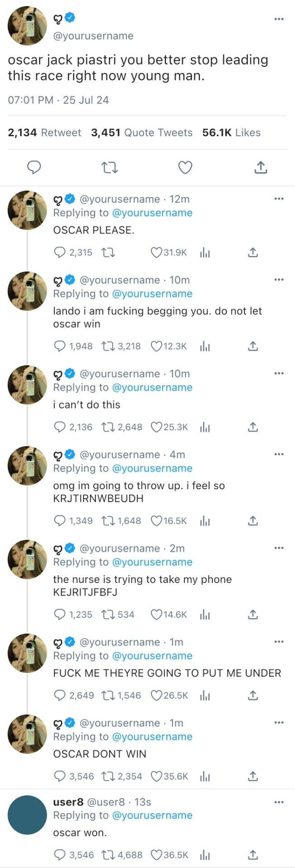
Task: View the 2,134 Retweet list
Action: click(x=44, y=132)
